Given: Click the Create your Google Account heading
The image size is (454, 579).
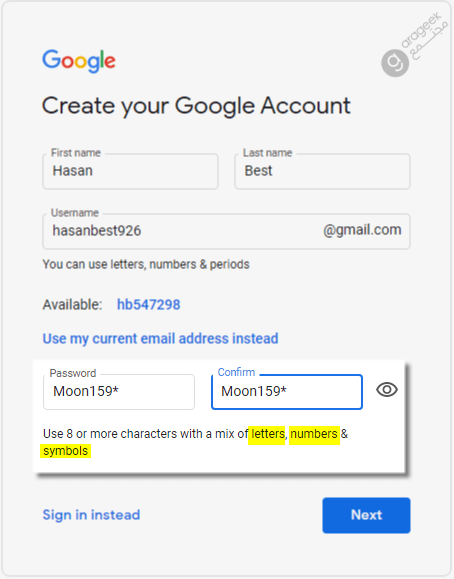Looking at the screenshot, I should tap(196, 106).
